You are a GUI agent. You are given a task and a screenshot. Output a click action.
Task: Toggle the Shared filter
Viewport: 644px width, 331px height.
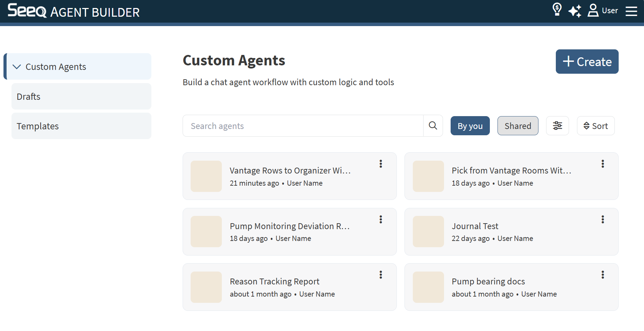click(518, 126)
